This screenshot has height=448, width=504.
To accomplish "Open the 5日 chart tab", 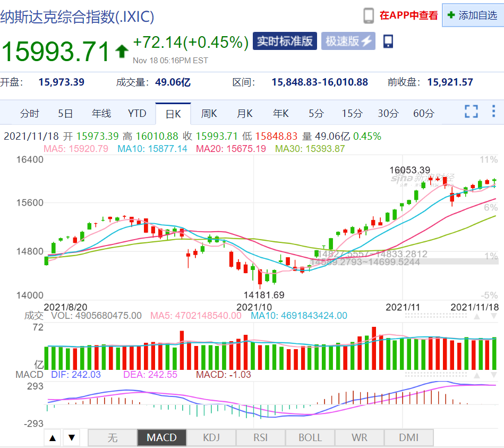I will pos(65,114).
